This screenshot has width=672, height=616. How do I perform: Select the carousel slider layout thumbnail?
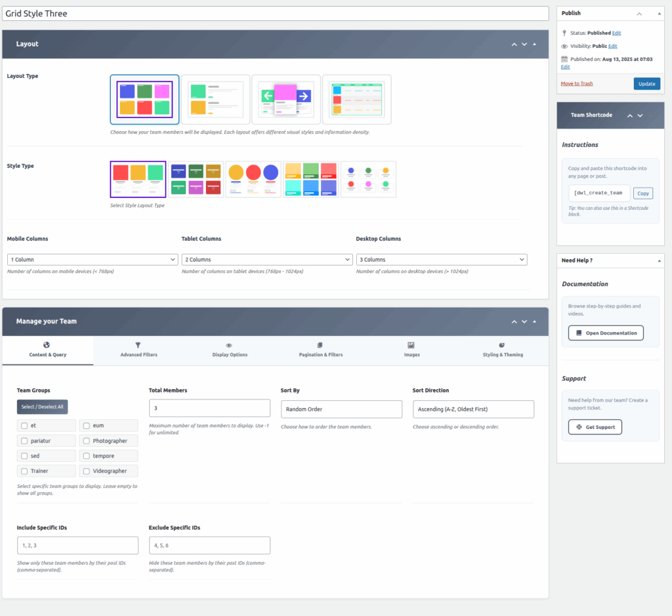[x=286, y=100]
